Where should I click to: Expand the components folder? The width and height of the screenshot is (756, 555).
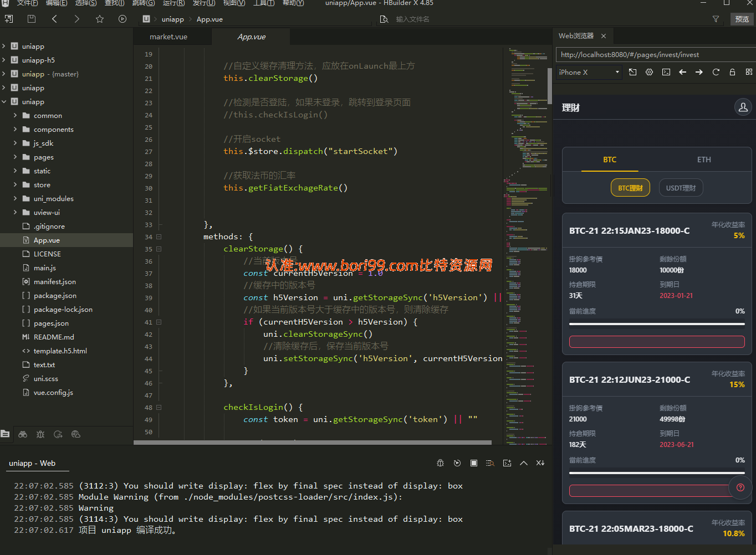[x=15, y=129]
